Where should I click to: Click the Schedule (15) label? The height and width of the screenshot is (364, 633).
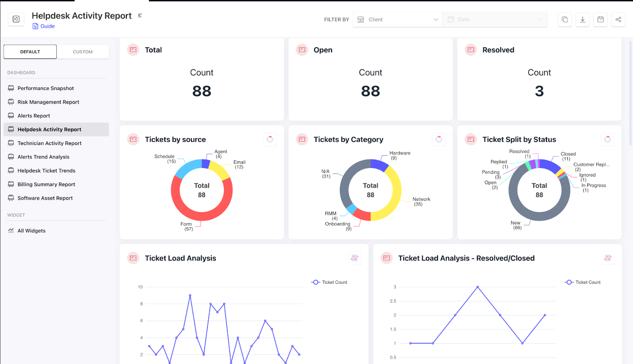[x=165, y=159]
